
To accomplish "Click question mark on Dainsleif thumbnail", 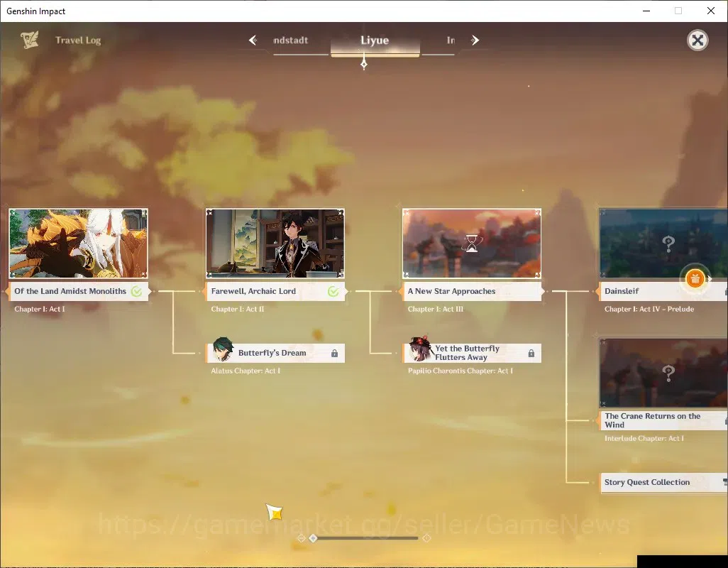I will 668,244.
